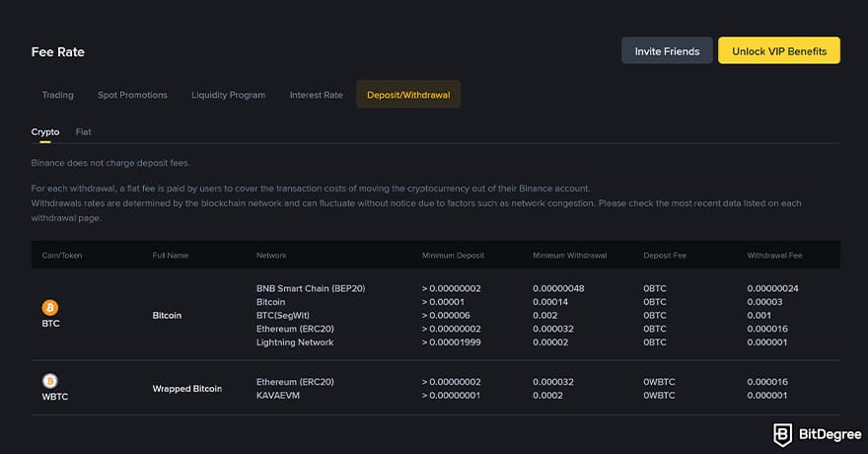Click the Invite Friends button
Image resolution: width=868 pixels, height=454 pixels.
point(667,51)
